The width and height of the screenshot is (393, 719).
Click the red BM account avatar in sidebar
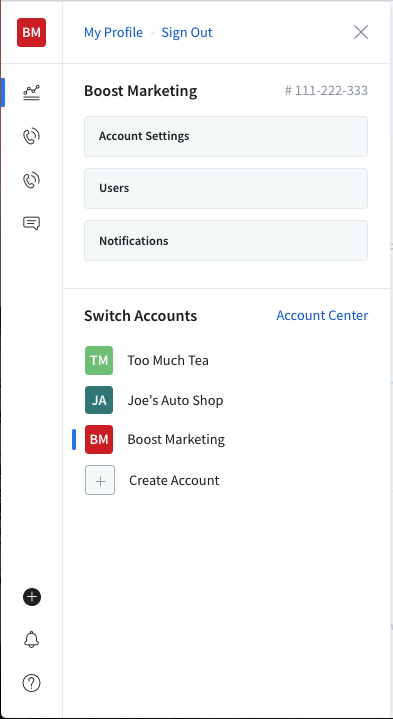[31, 33]
